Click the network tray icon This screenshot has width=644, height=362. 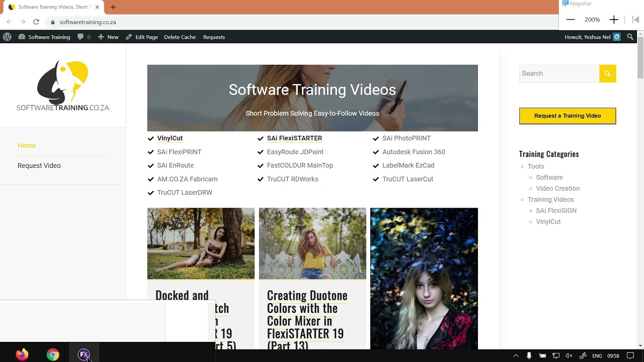[x=556, y=356]
